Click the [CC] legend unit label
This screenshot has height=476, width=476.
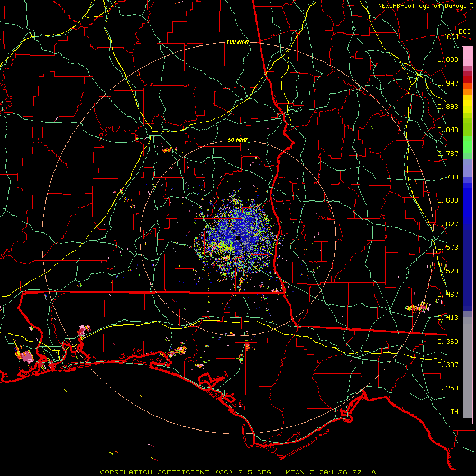452,36
